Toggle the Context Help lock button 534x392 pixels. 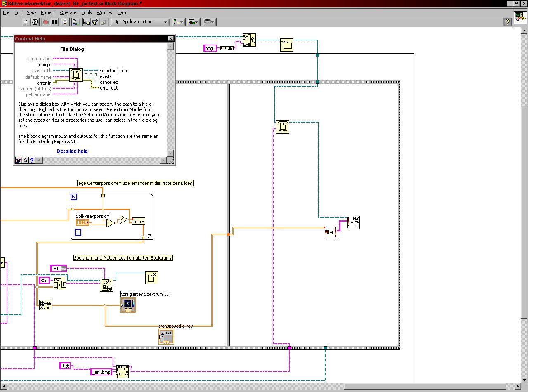coord(25,161)
